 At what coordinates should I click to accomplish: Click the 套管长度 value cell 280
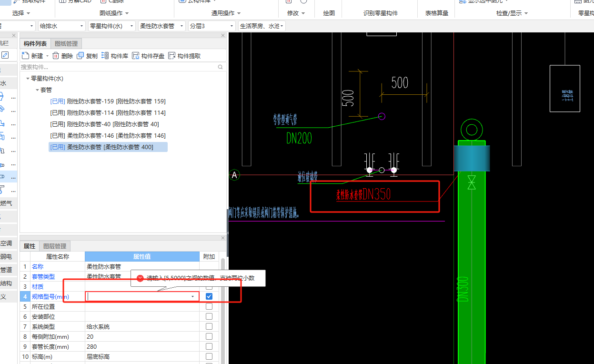pos(142,346)
